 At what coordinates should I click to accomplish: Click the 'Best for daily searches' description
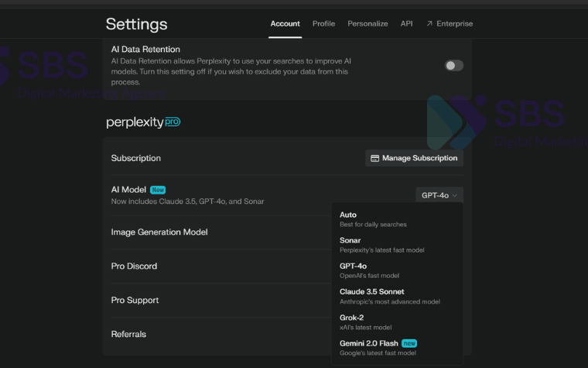coord(373,225)
